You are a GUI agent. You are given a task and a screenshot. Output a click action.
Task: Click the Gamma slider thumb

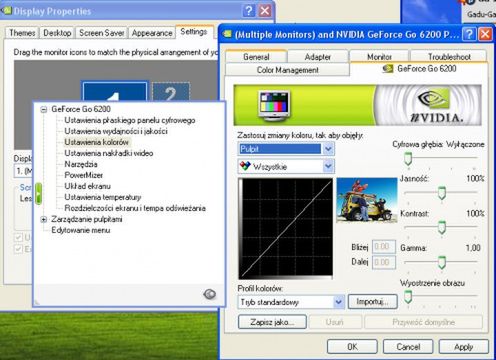tap(442, 262)
